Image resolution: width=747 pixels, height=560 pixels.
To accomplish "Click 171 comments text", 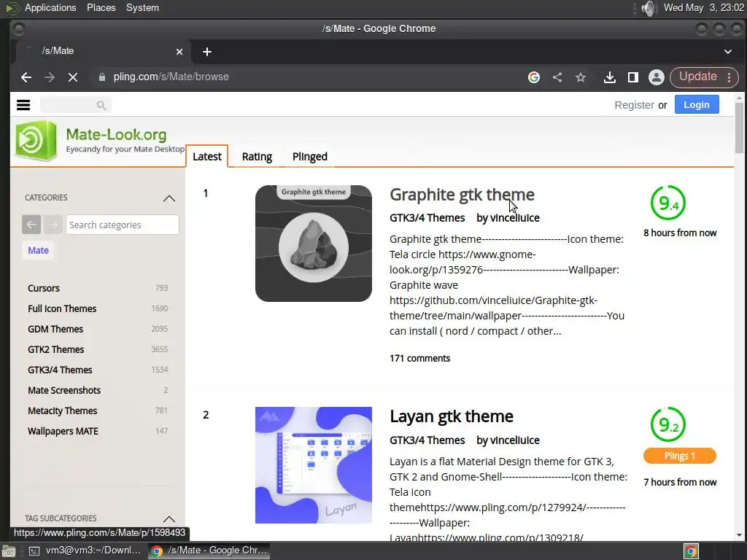I will [419, 359].
